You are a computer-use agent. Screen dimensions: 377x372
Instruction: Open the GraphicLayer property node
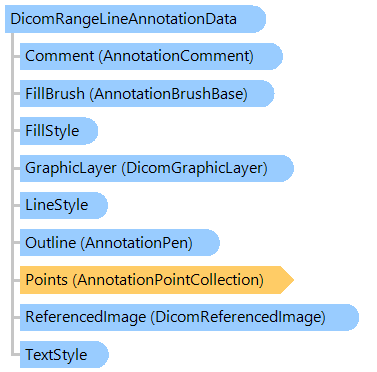pyautogui.click(x=157, y=168)
